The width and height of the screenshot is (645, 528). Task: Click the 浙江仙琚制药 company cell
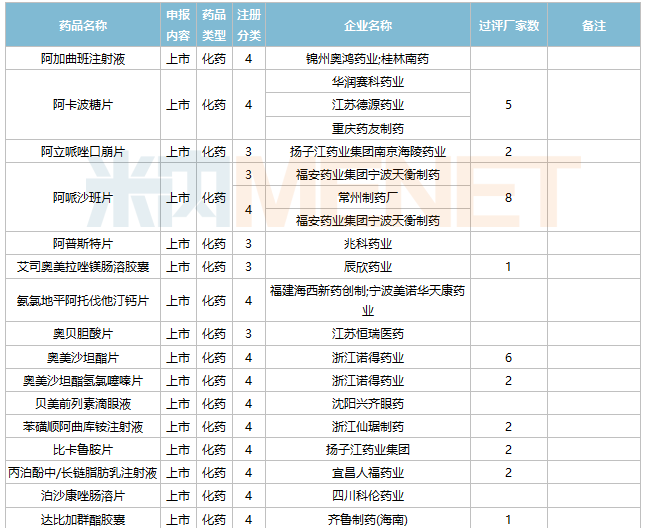point(368,426)
